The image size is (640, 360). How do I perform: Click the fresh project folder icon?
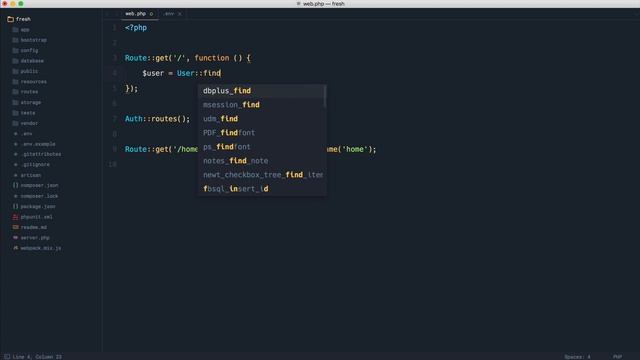[11, 19]
